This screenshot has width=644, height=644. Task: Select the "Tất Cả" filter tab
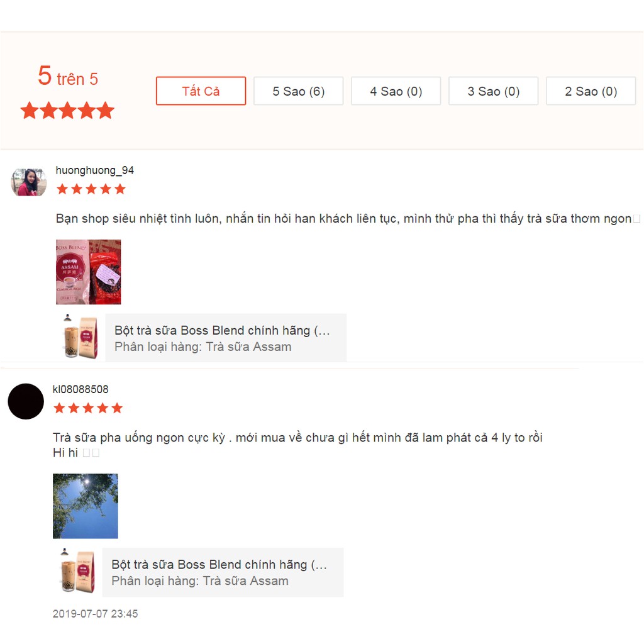(x=201, y=91)
